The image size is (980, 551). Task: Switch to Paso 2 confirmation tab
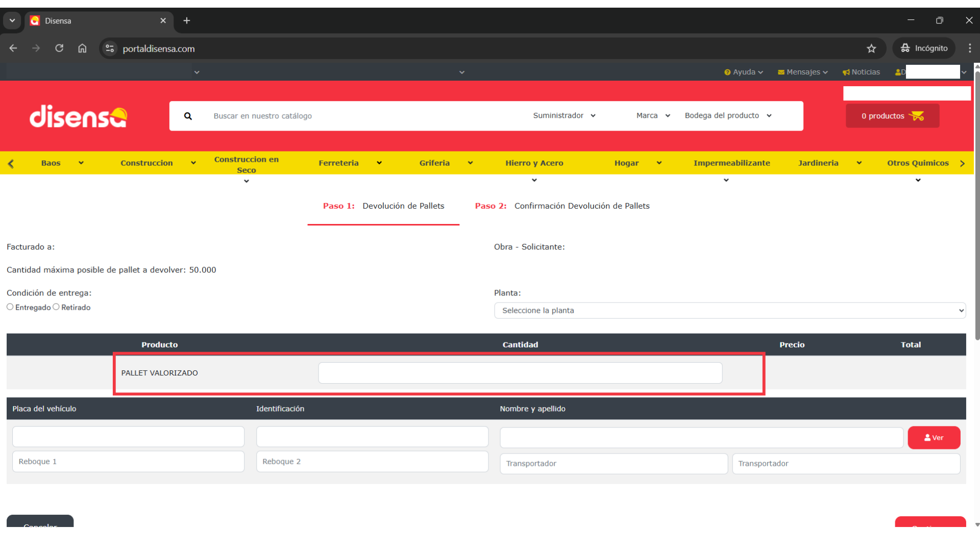coord(562,206)
